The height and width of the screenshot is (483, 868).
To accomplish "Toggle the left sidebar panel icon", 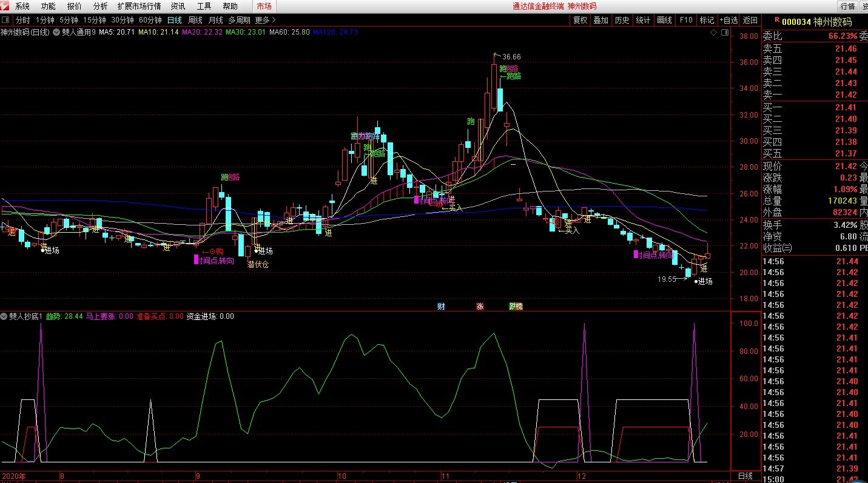I will (x=5, y=20).
